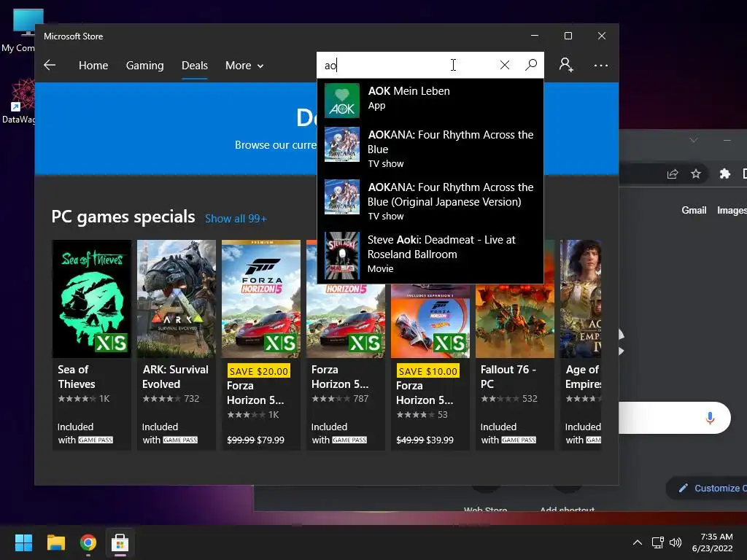The height and width of the screenshot is (560, 747).
Task: Open the three-dots See more menu
Action: [601, 65]
